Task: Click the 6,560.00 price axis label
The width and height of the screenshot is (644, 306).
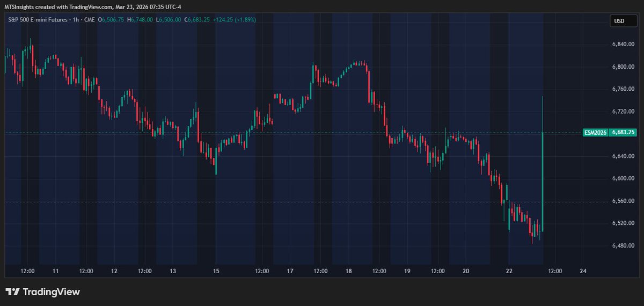Action: (x=623, y=201)
